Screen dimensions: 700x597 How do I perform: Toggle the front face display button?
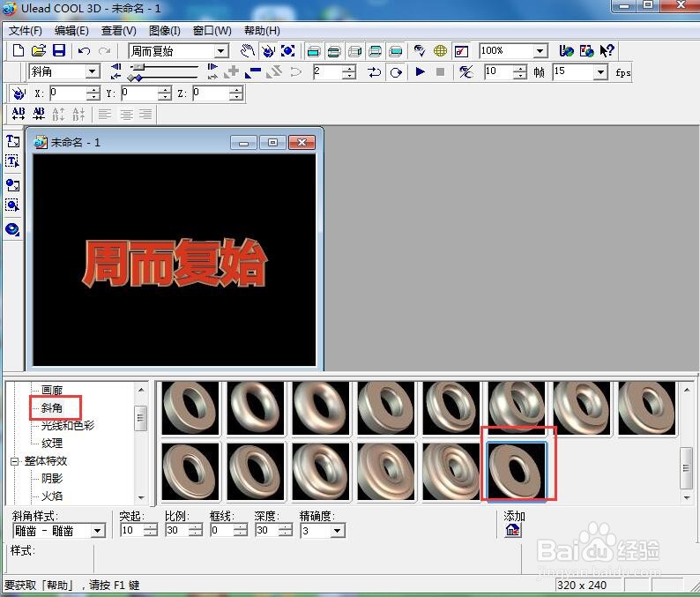click(314, 51)
